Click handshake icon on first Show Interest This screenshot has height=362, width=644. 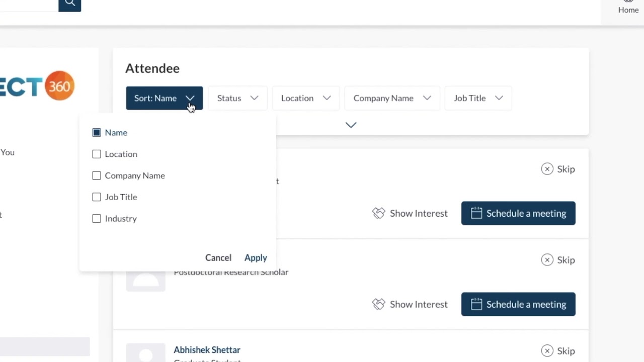pyautogui.click(x=378, y=213)
